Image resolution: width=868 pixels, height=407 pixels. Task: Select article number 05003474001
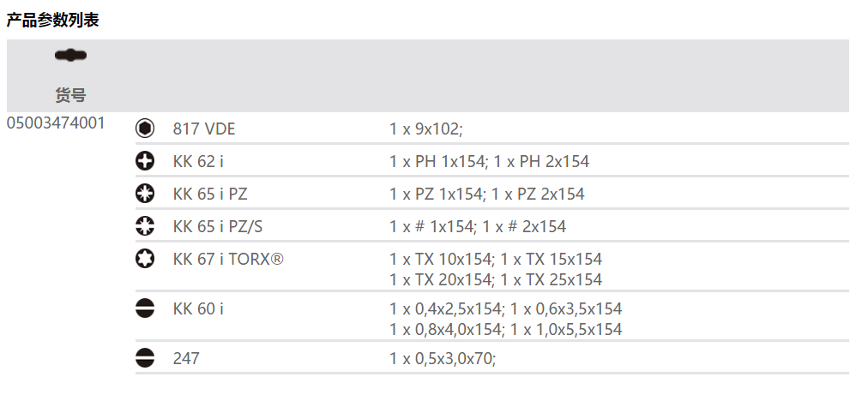click(x=56, y=123)
